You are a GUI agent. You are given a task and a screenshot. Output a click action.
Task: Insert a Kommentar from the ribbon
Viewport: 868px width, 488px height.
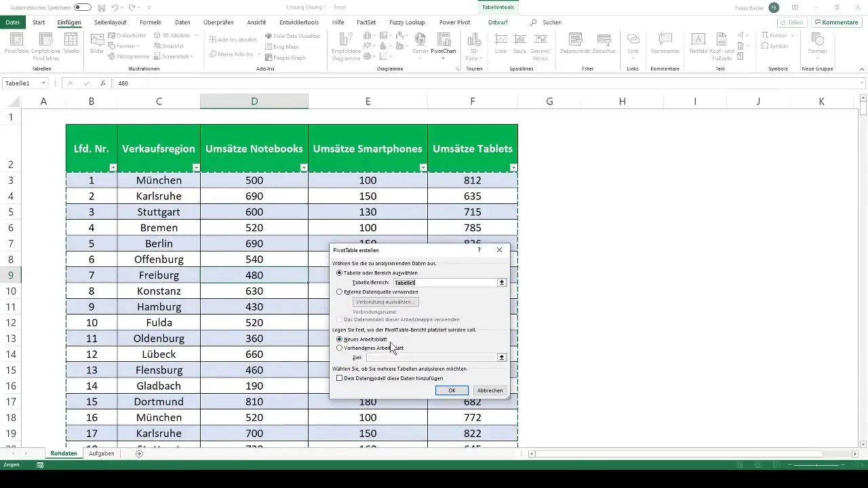(665, 44)
